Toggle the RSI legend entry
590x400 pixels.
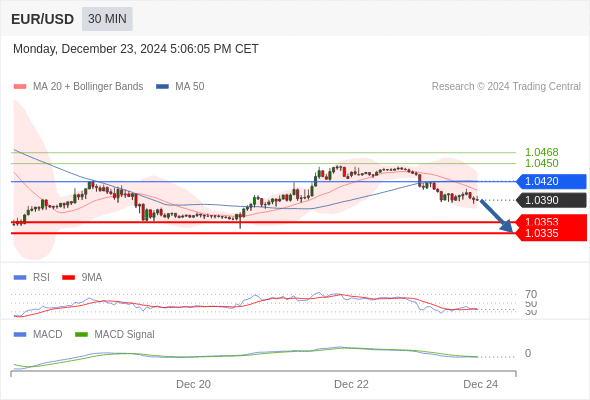[x=32, y=277]
